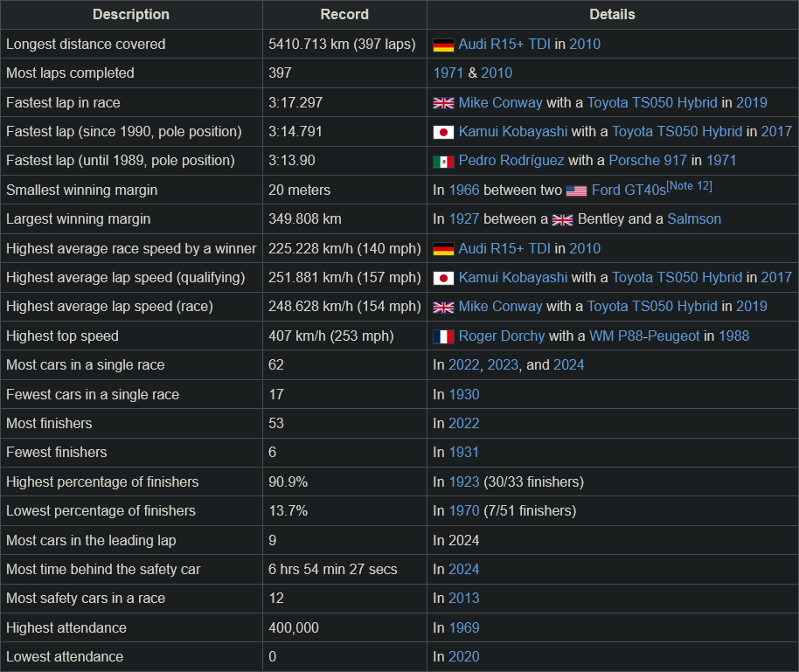
Task: Select the '3:17.297' fastest lap value
Action: coord(295,103)
